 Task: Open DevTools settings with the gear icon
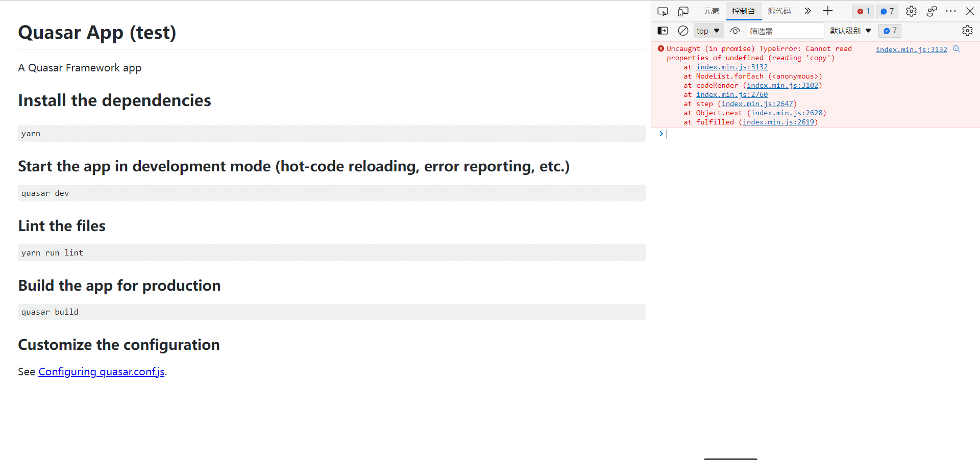[912, 11]
